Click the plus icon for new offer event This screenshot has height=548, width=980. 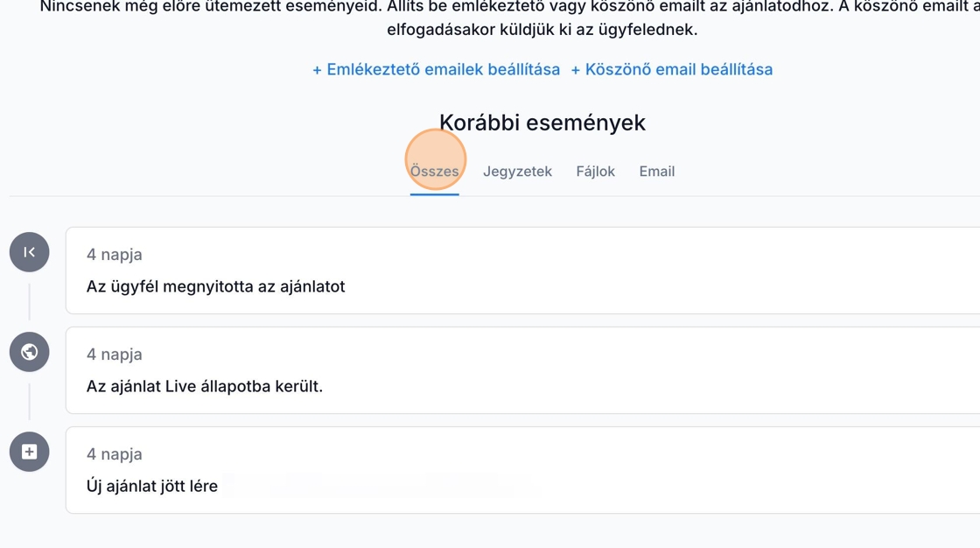click(x=29, y=452)
